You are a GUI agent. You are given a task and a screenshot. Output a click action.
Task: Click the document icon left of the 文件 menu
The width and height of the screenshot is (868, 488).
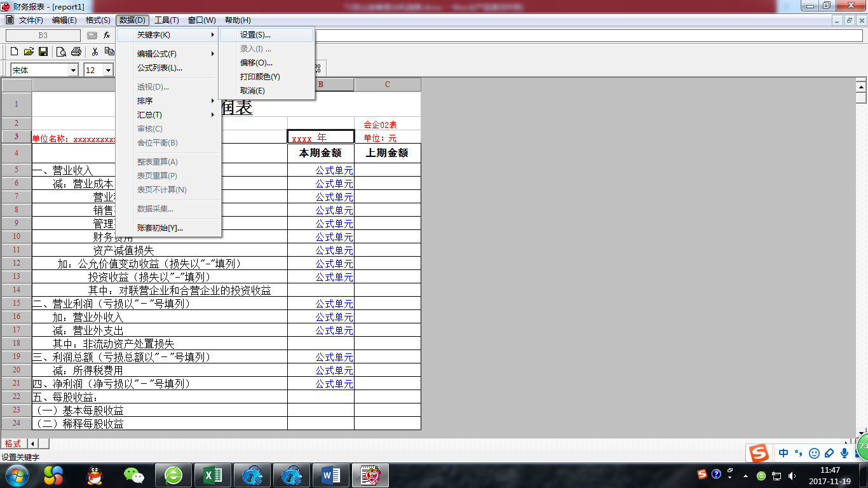click(x=10, y=20)
